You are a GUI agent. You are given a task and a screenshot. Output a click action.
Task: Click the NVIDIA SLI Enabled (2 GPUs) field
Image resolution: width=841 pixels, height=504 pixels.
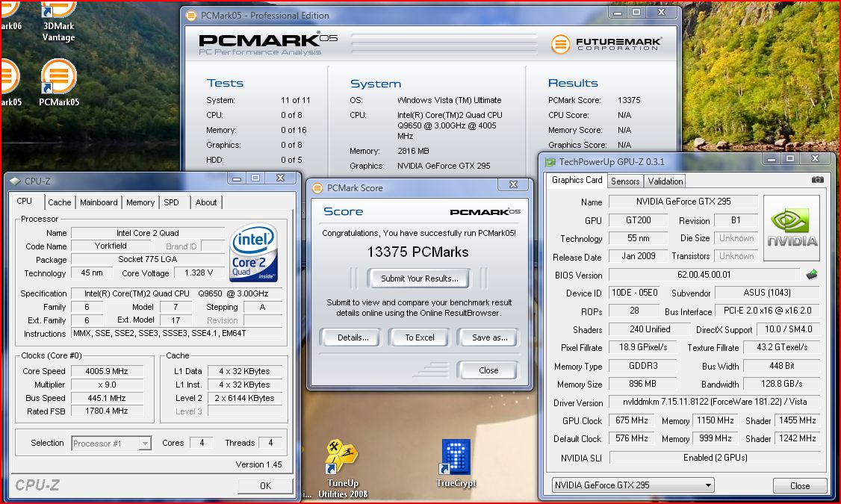tap(715, 458)
